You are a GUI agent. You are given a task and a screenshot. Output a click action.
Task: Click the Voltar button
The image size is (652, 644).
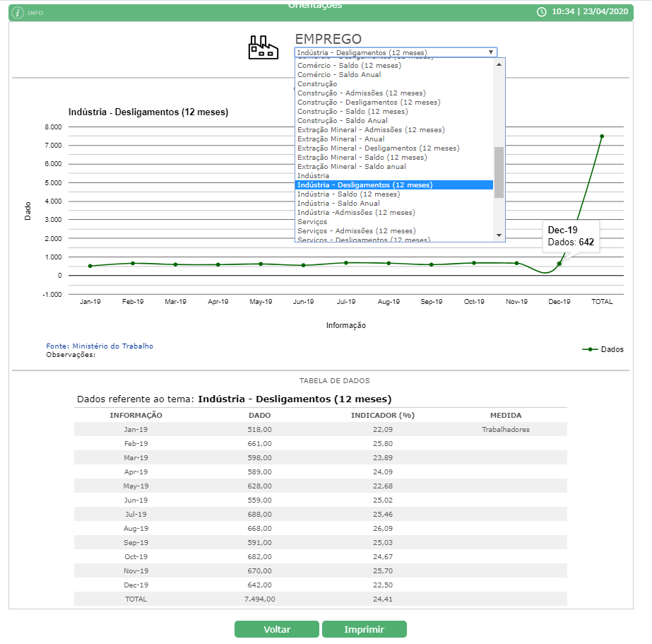[276, 629]
